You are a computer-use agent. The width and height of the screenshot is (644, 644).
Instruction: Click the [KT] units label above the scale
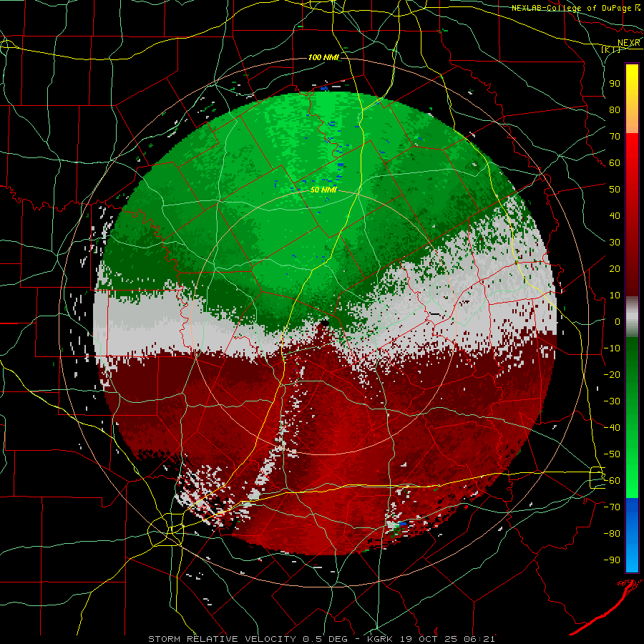point(611,50)
